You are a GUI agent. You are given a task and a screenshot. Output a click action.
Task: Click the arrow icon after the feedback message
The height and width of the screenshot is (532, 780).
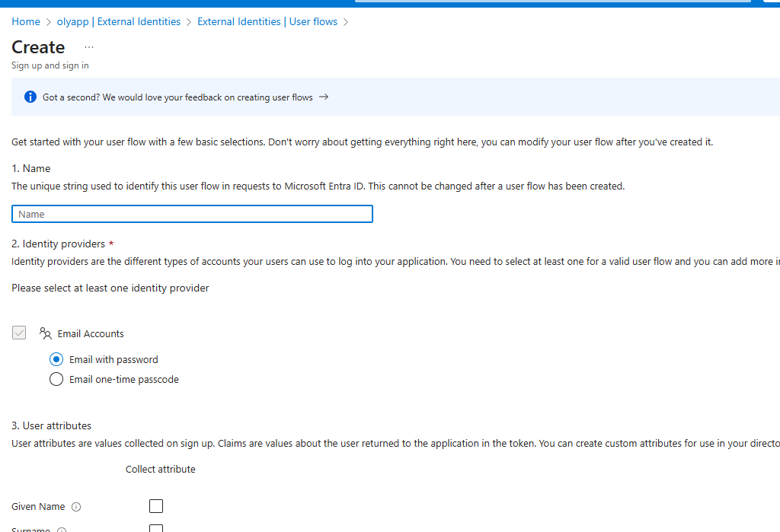323,97
